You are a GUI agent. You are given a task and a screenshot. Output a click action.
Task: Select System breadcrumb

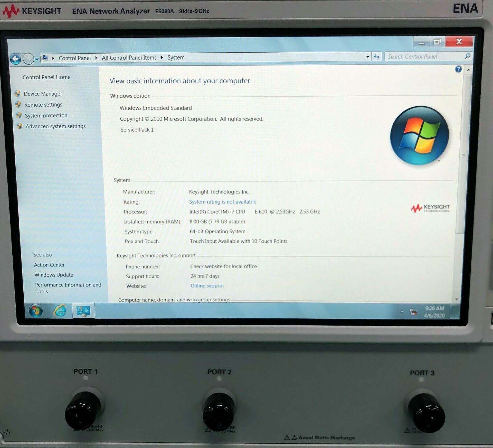(176, 58)
